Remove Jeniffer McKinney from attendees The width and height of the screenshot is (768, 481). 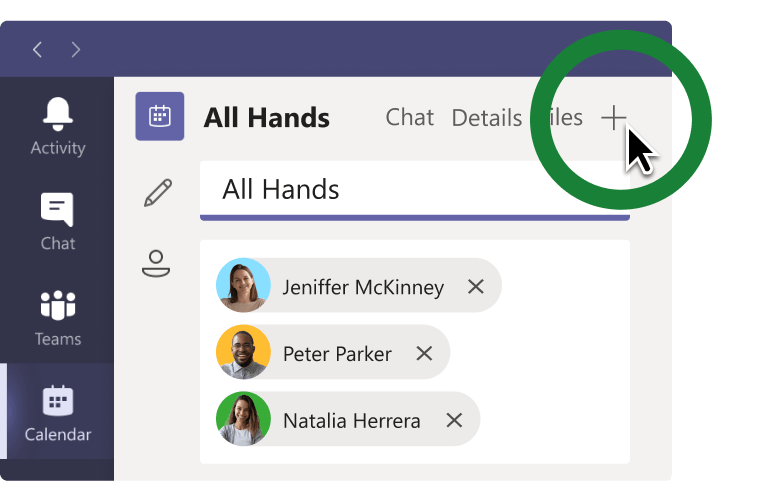coord(476,287)
